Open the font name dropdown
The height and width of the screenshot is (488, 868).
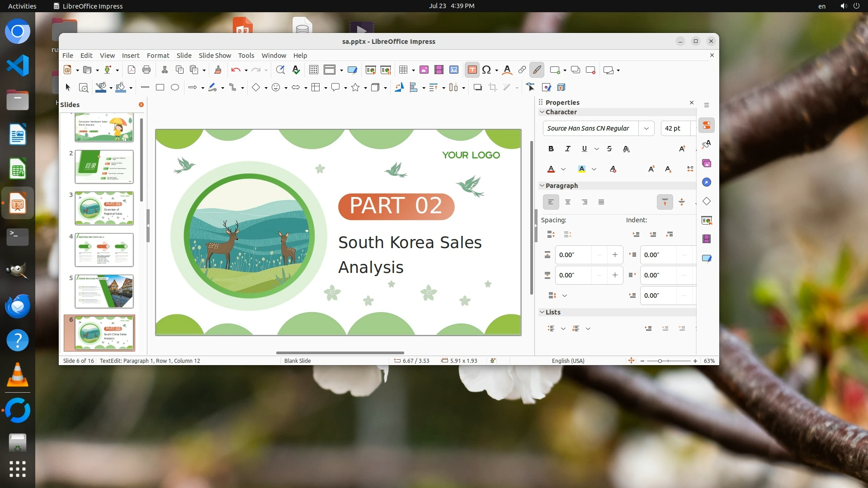(x=646, y=128)
